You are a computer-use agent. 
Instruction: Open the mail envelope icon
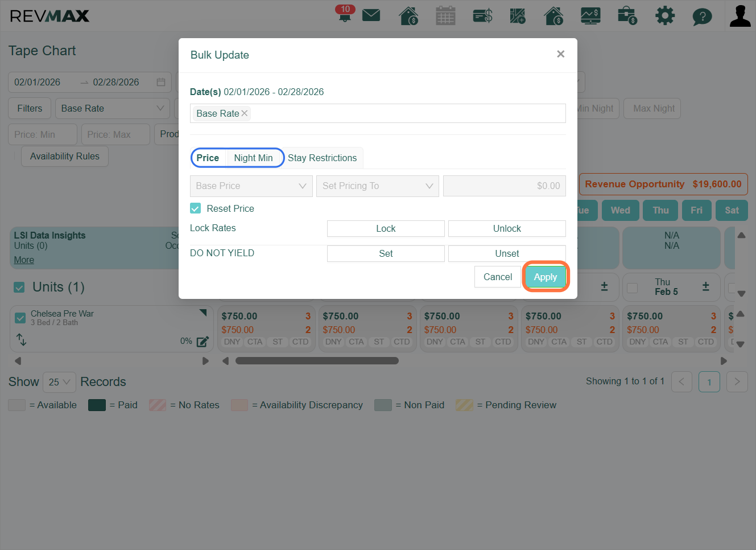point(371,15)
